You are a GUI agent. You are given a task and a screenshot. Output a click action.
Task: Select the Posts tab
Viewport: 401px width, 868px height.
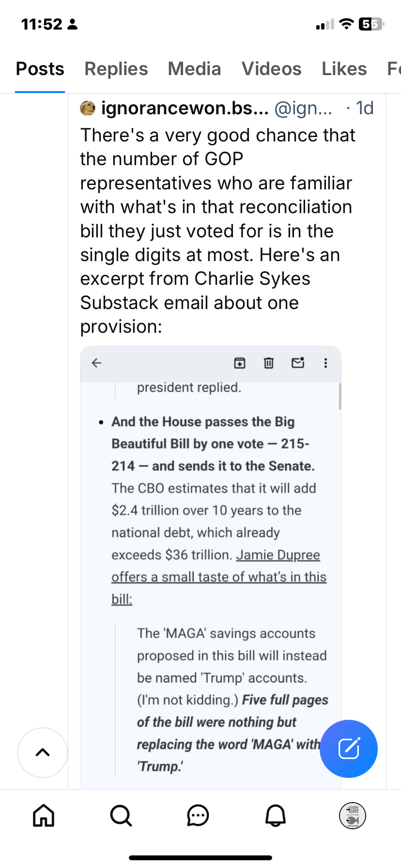[40, 69]
